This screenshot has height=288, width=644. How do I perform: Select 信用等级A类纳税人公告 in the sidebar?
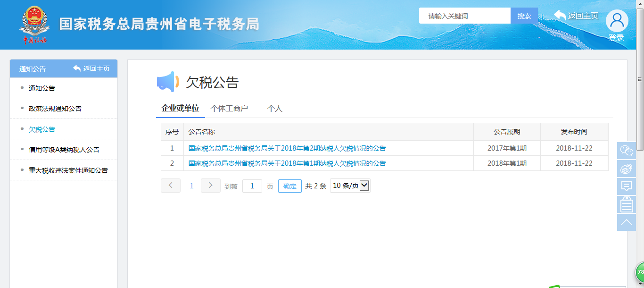64,150
